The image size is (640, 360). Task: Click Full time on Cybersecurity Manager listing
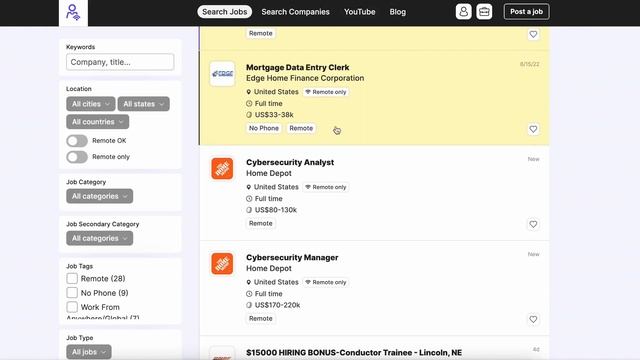tap(268, 293)
